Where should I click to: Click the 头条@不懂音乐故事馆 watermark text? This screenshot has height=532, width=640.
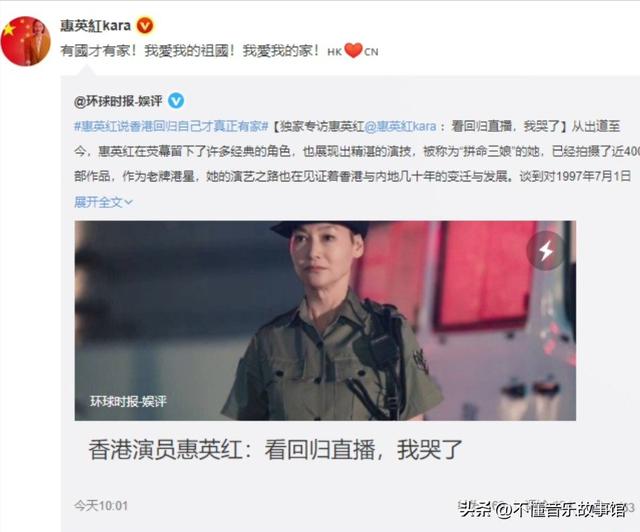click(x=542, y=509)
